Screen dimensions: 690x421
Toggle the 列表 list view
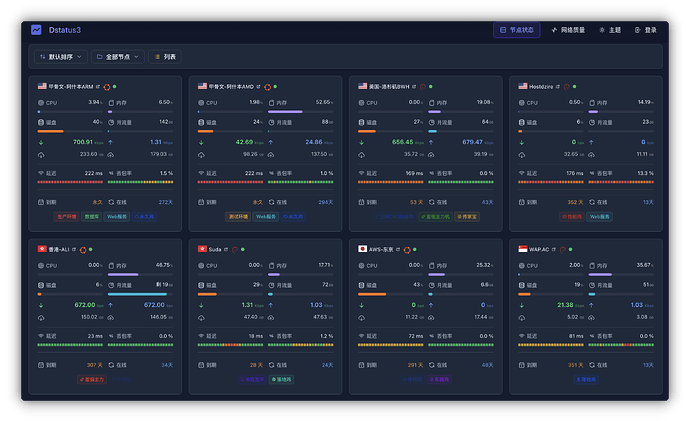tap(165, 57)
